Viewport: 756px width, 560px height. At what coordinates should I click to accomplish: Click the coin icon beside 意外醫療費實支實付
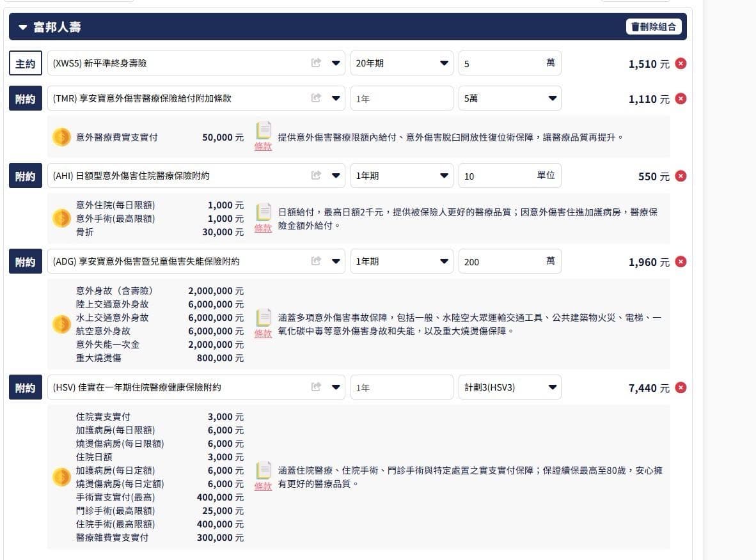(x=61, y=137)
